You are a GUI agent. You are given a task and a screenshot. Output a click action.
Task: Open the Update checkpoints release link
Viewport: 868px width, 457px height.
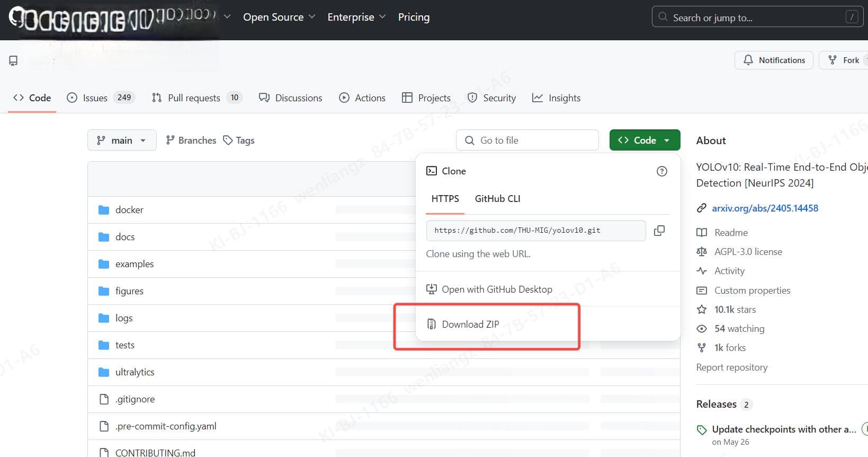tap(784, 429)
